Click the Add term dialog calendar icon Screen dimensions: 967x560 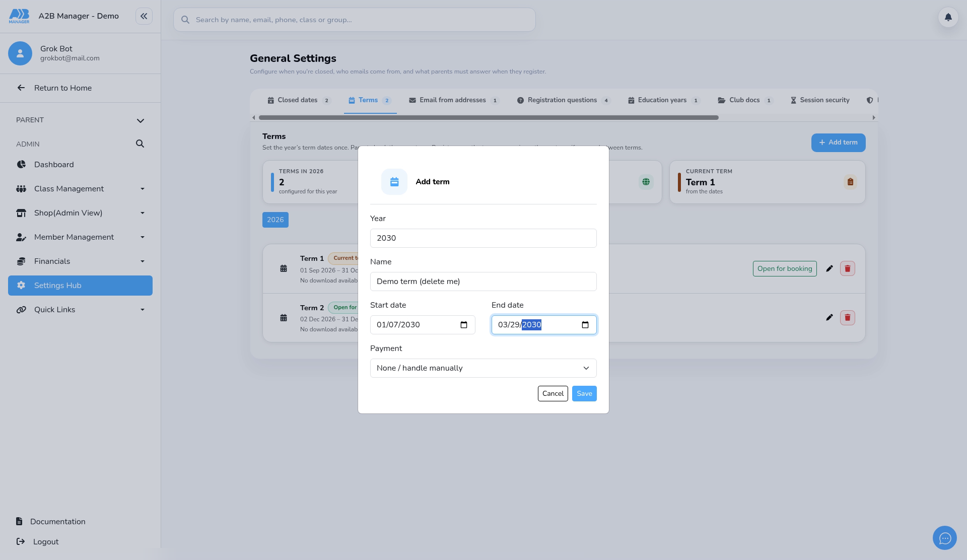point(394,182)
